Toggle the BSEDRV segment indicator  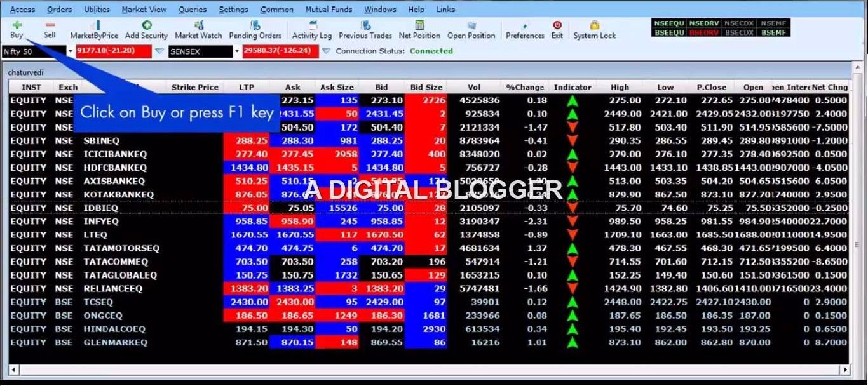(x=704, y=32)
